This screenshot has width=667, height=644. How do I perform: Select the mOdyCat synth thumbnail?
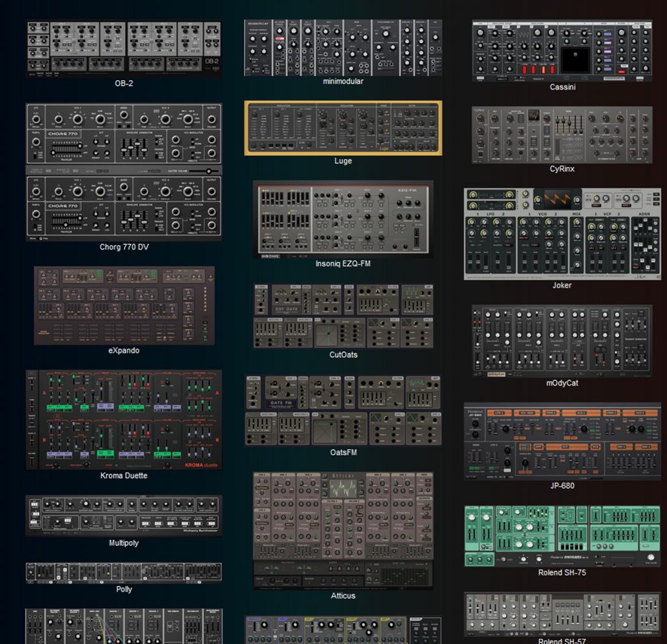click(562, 340)
